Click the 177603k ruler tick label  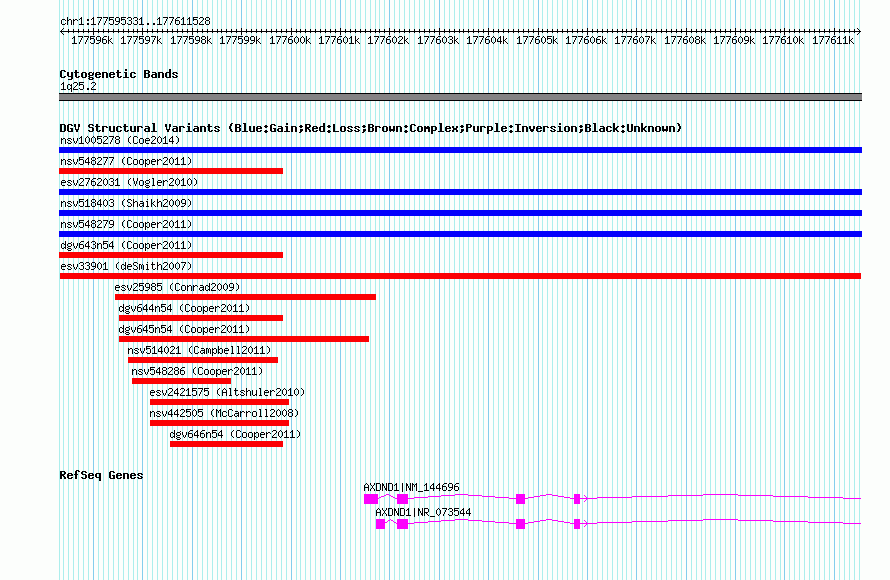click(x=438, y=40)
